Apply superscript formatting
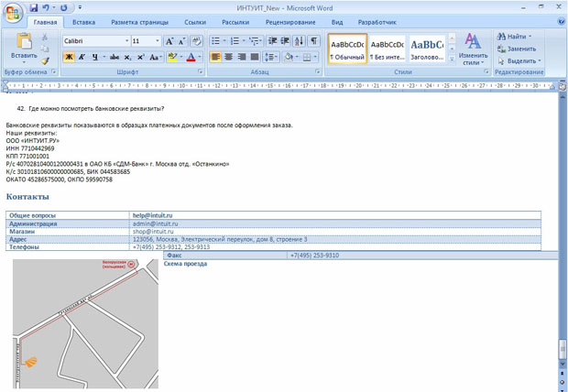The image size is (568, 392). tap(140, 57)
